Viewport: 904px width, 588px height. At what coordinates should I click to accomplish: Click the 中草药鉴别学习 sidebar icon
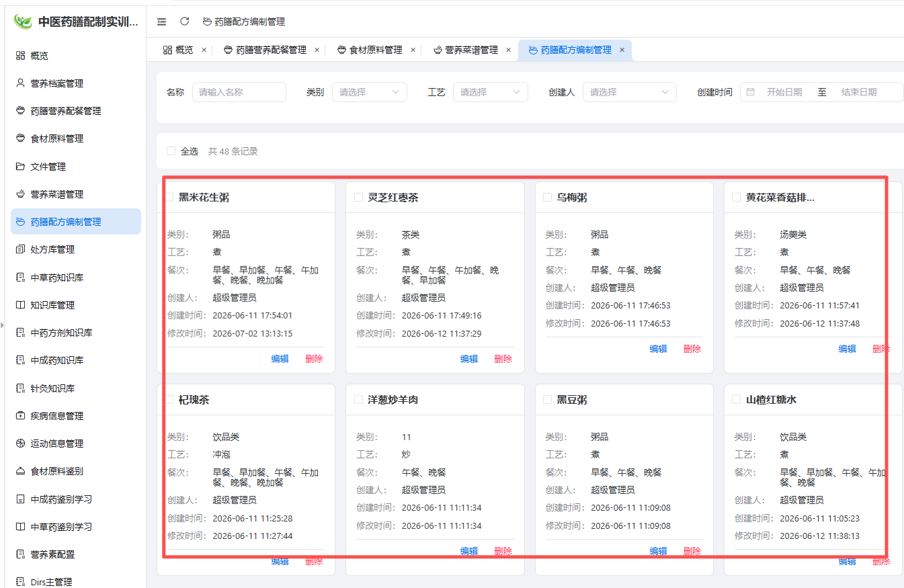coord(20,527)
